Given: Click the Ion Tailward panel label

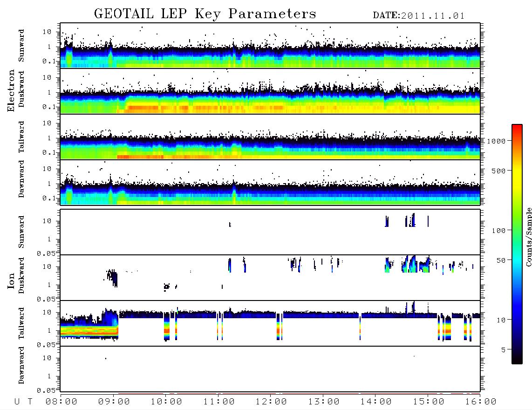Looking at the screenshot, I should 21,323.
